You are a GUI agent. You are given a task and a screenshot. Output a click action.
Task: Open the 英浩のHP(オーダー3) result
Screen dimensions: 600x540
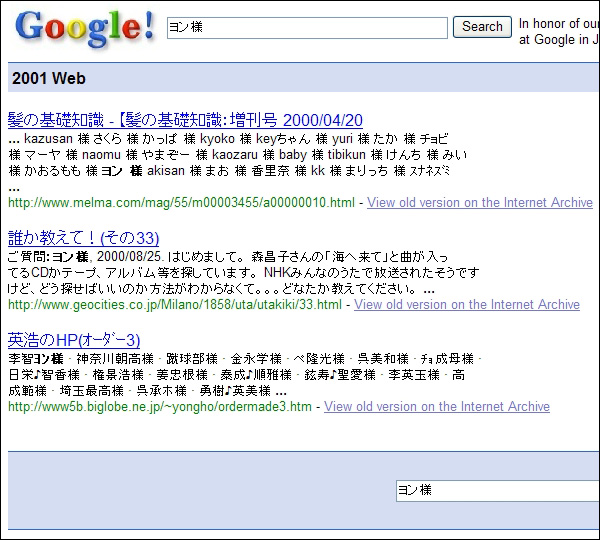tap(74, 340)
